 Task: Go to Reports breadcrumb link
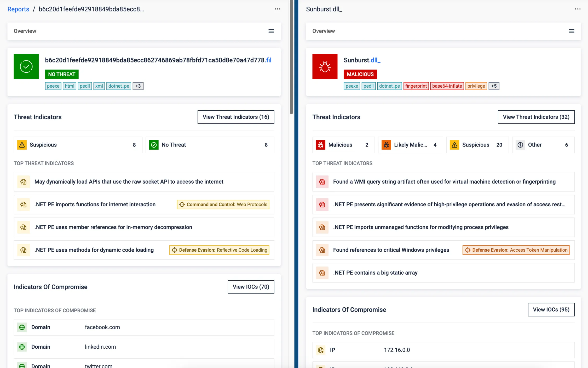click(18, 9)
